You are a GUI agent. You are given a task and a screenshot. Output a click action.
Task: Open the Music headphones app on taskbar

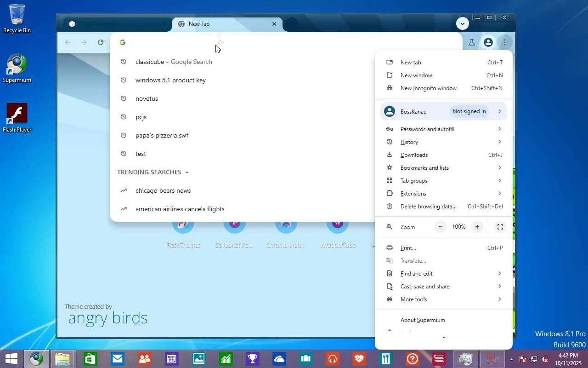tap(333, 359)
